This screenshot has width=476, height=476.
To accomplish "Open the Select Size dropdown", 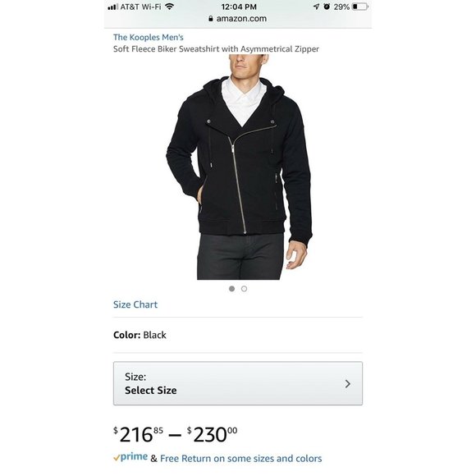I will pyautogui.click(x=238, y=383).
